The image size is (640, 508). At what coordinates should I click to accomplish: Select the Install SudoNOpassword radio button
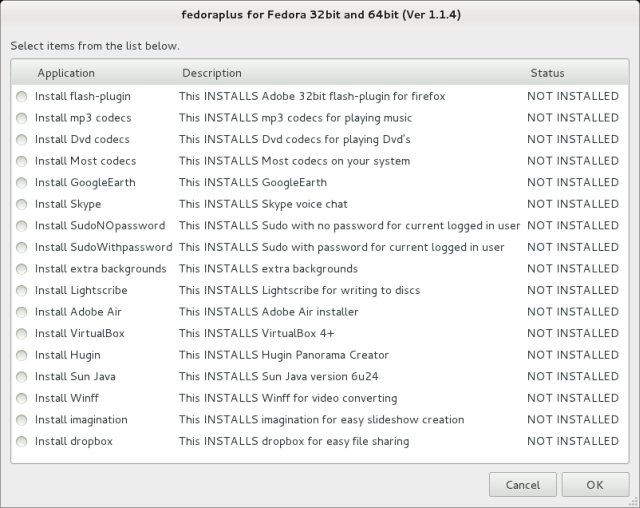click(x=22, y=226)
